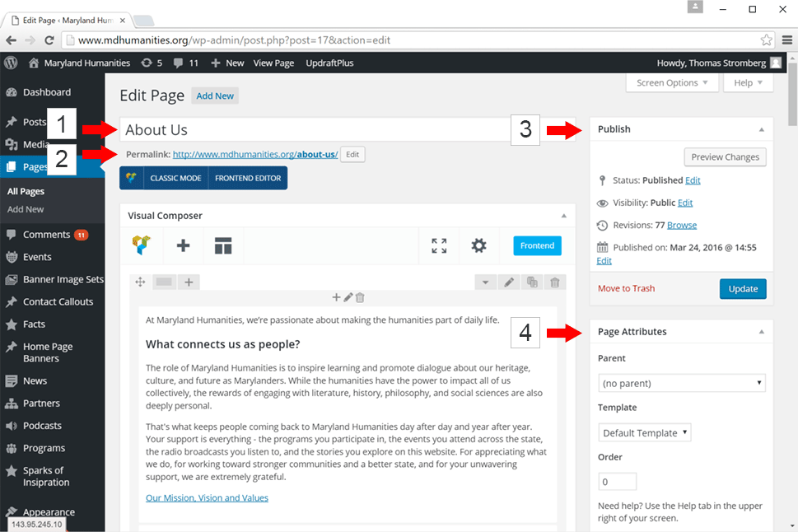
Task: Open the updates icon showing 5
Action: (152, 63)
